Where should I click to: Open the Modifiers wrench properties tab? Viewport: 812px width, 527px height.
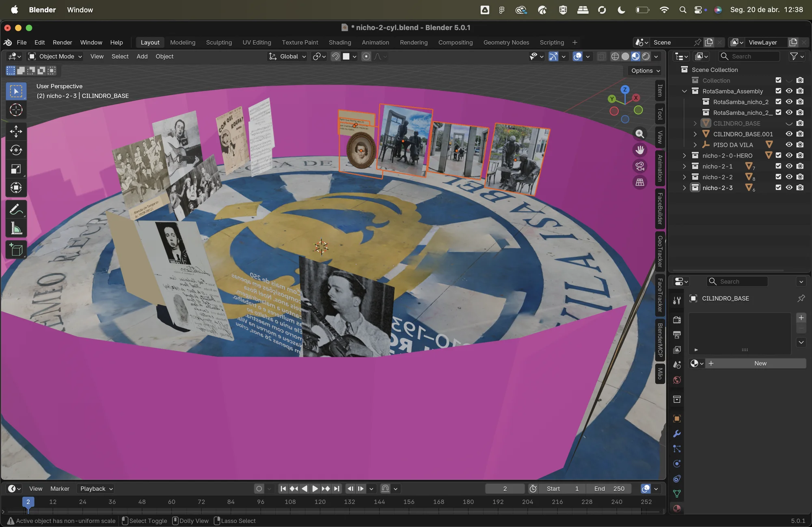click(x=677, y=434)
